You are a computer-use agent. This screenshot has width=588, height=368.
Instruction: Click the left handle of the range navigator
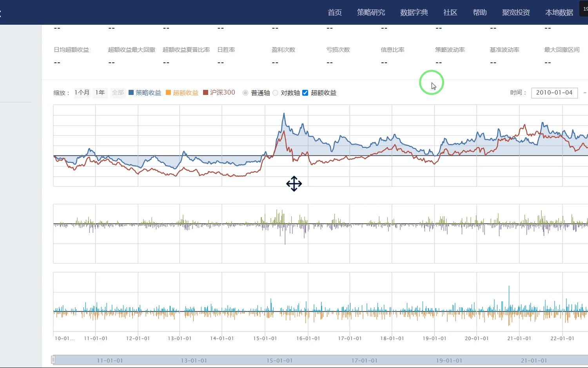(53, 360)
